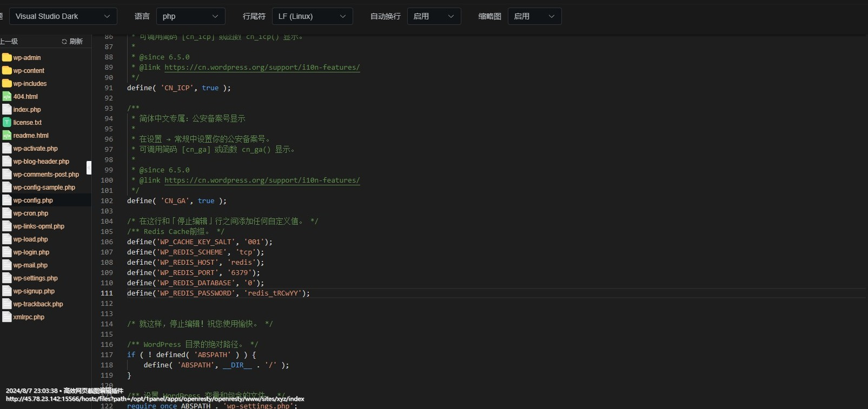Go up with the 上一级 button

(x=9, y=42)
